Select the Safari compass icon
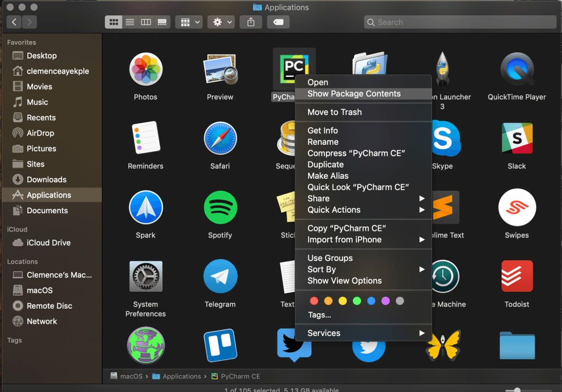562x392 pixels. coord(220,139)
